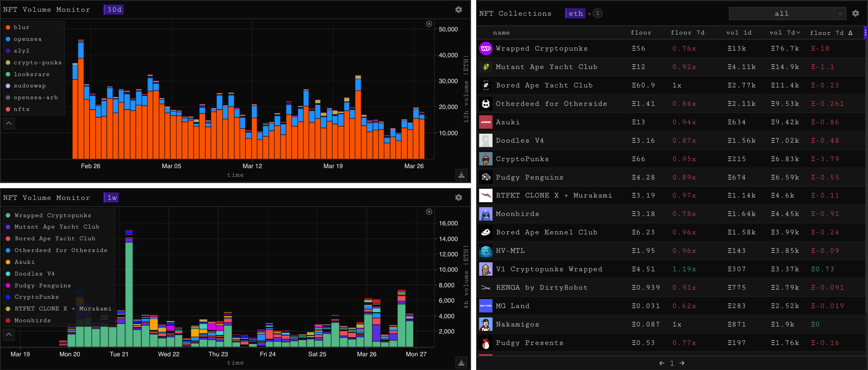Click the Nakamigos collection avatar

point(486,325)
